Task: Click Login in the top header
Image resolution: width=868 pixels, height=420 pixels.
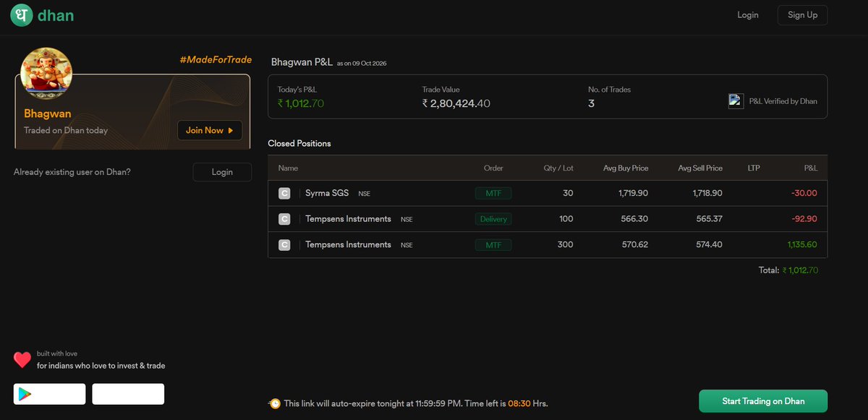Action: click(748, 15)
